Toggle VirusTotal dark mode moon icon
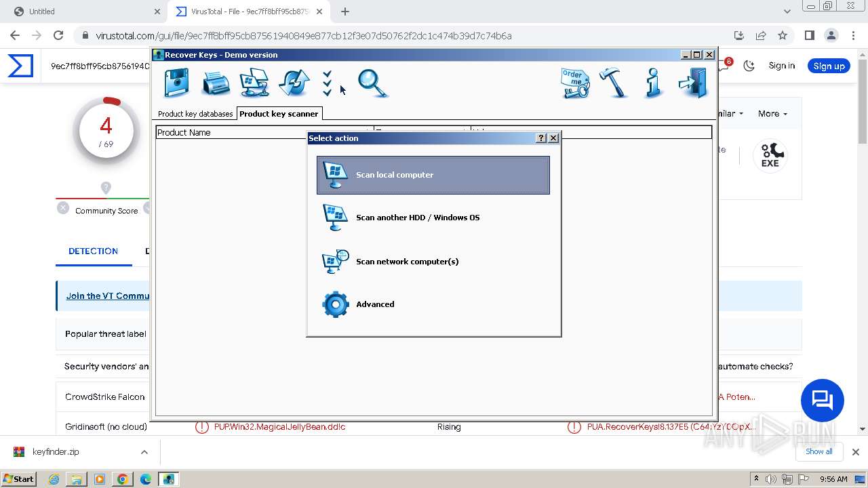 (x=749, y=66)
